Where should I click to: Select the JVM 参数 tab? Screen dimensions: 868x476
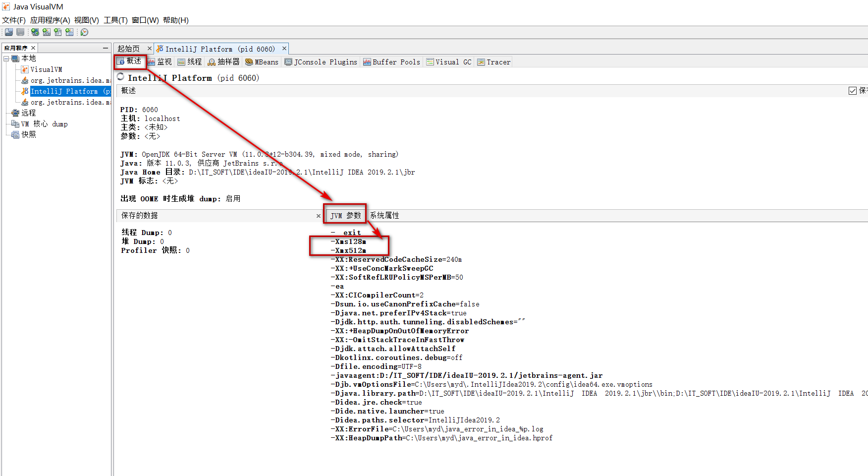[345, 216]
